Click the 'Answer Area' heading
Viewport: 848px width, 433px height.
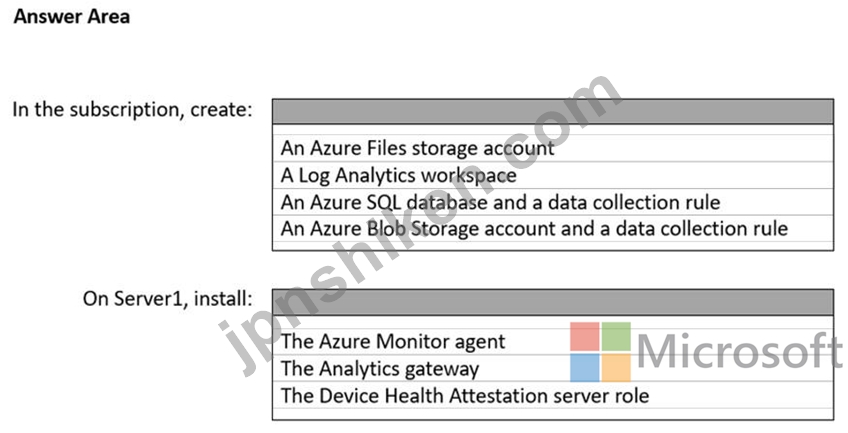pos(72,17)
